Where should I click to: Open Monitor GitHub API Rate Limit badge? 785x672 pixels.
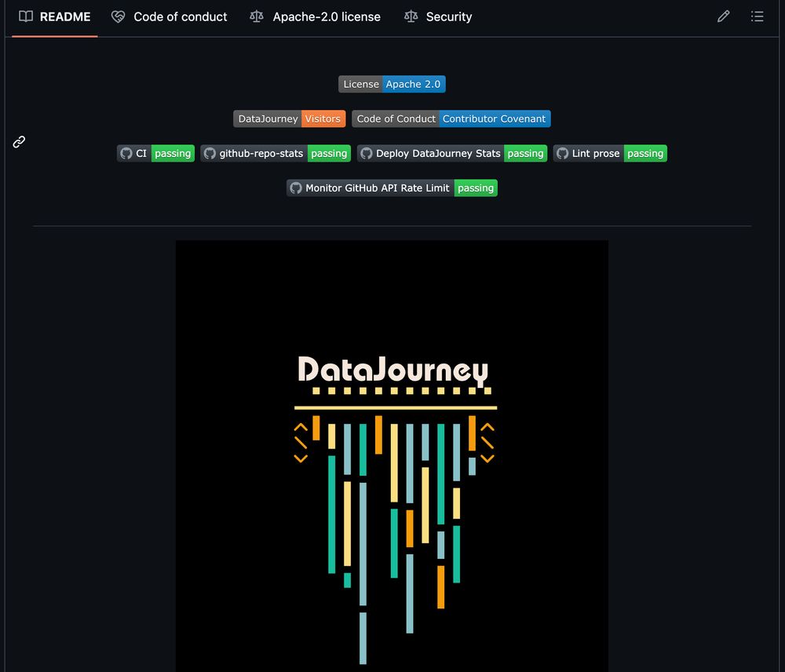click(x=392, y=188)
